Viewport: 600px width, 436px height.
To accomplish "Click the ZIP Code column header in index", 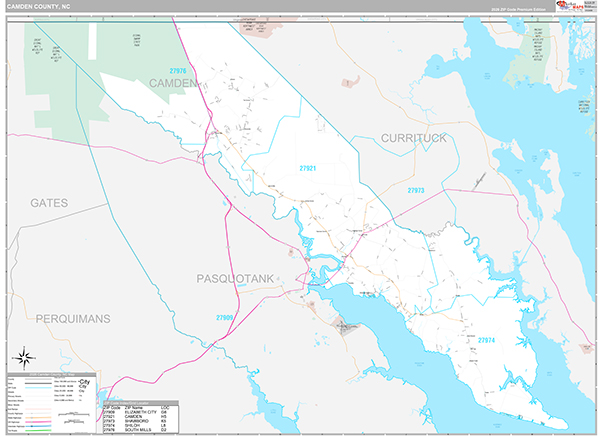I will point(112,408).
